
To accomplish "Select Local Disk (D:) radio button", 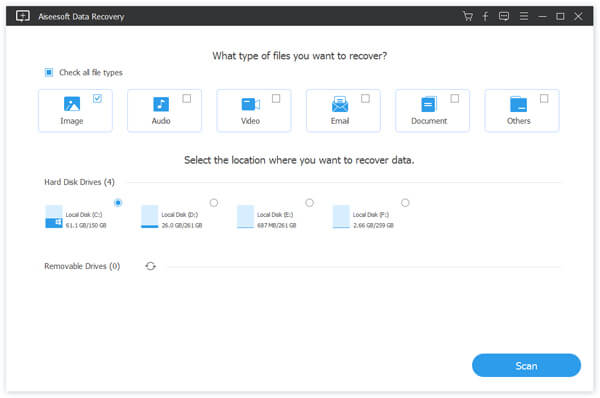I will (x=214, y=203).
